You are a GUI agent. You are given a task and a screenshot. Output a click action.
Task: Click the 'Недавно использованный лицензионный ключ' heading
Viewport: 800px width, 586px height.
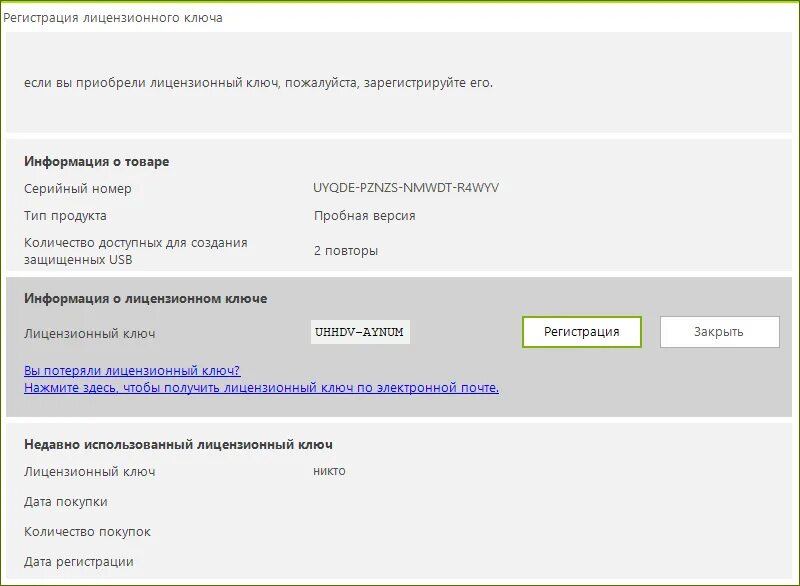click(x=178, y=445)
